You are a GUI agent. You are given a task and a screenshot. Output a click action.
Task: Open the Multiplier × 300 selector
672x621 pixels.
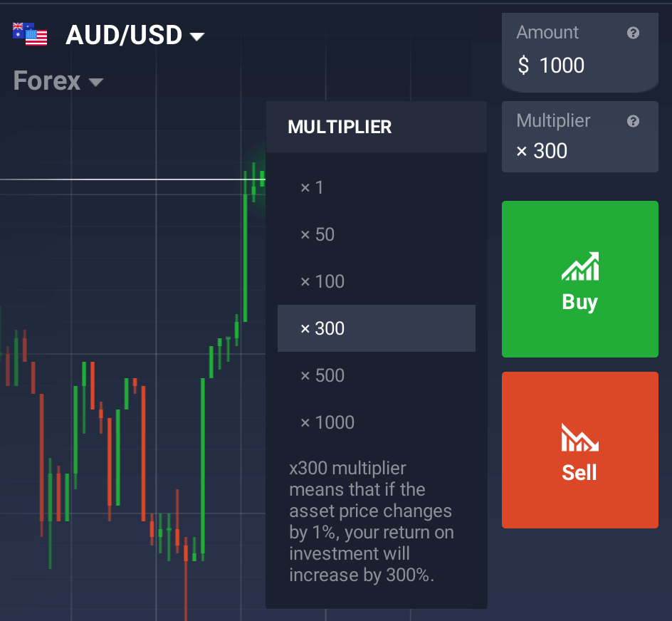click(580, 137)
